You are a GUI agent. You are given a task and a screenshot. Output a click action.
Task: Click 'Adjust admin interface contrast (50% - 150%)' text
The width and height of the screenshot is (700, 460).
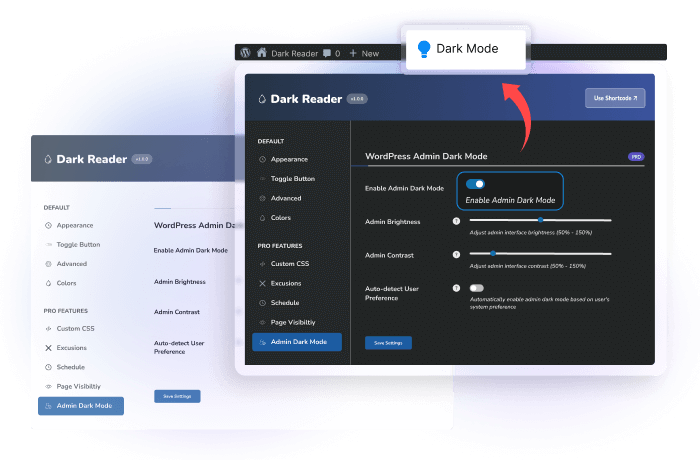pyautogui.click(x=528, y=266)
